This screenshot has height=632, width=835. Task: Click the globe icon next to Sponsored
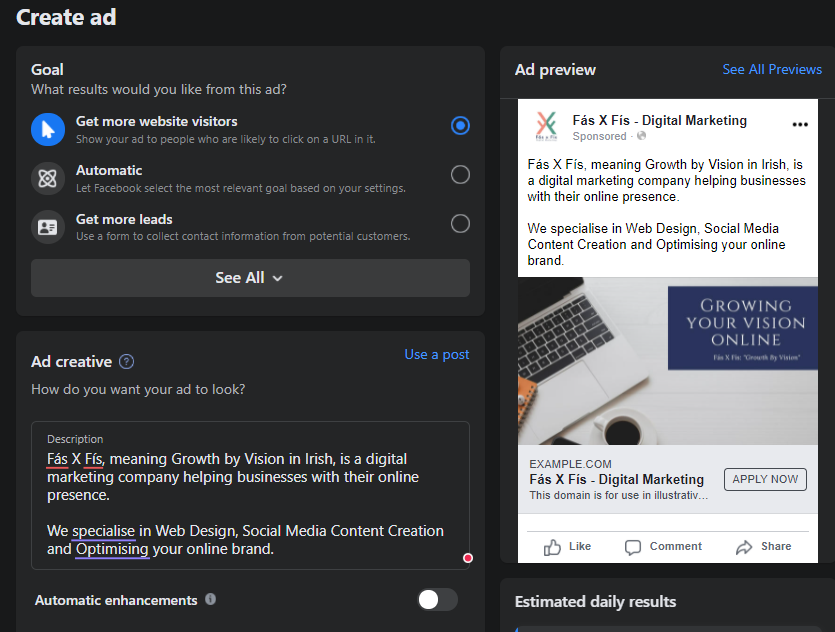(642, 136)
